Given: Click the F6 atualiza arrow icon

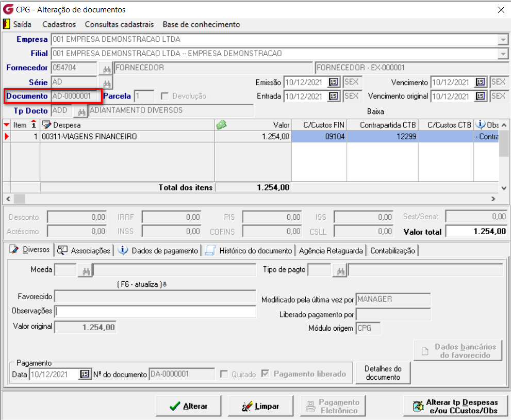Looking at the screenshot, I should (x=165, y=284).
